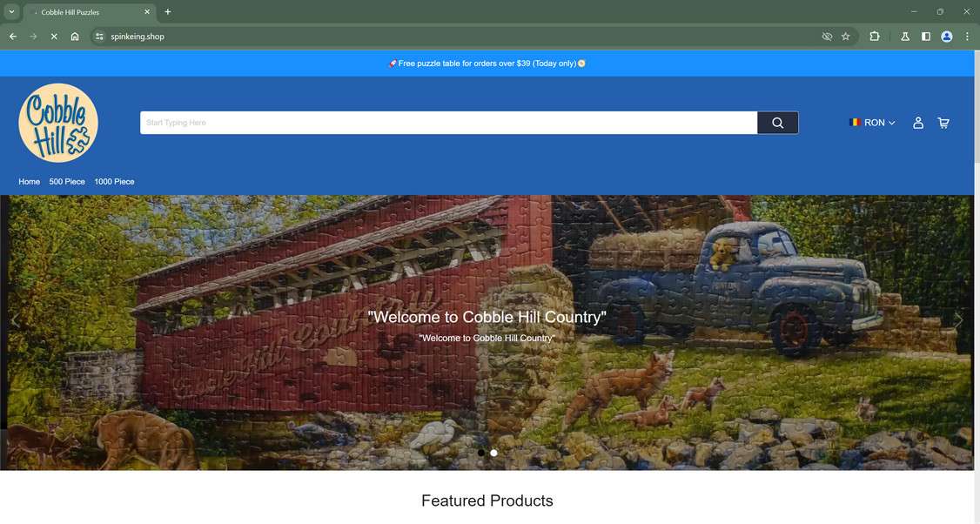The width and height of the screenshot is (980, 524).
Task: Open the Chrome side panel icon
Action: point(926,37)
